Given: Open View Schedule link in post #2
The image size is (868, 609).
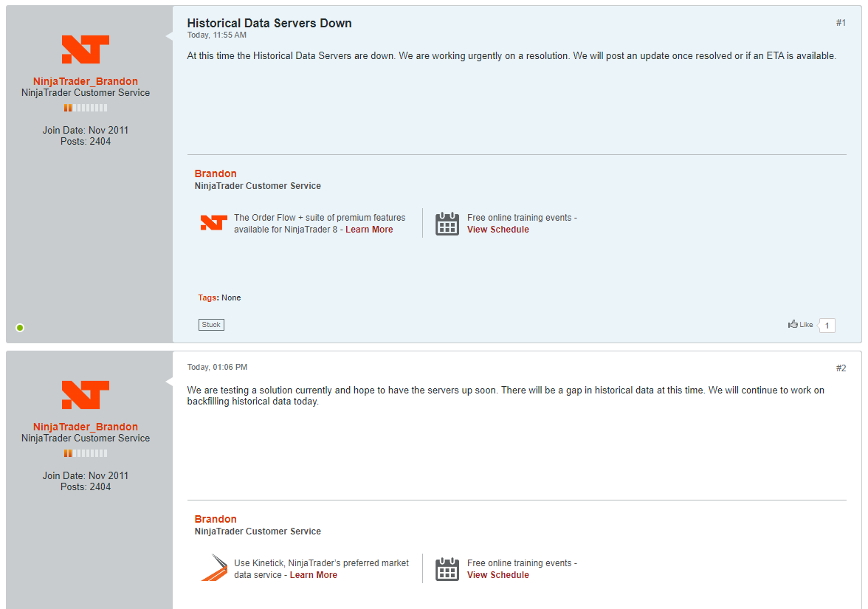Looking at the screenshot, I should [497, 574].
